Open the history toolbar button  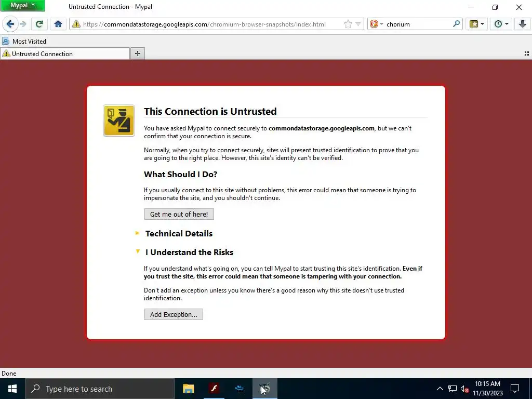click(501, 24)
